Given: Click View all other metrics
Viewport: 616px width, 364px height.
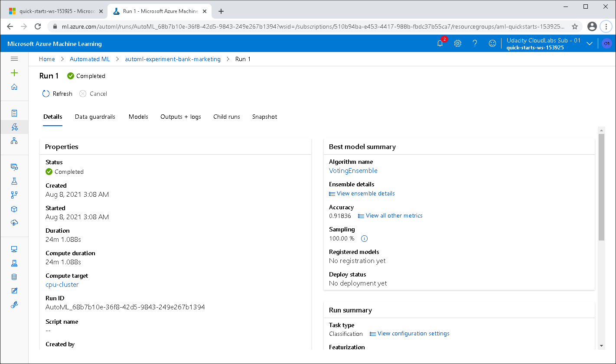Looking at the screenshot, I should tap(390, 215).
